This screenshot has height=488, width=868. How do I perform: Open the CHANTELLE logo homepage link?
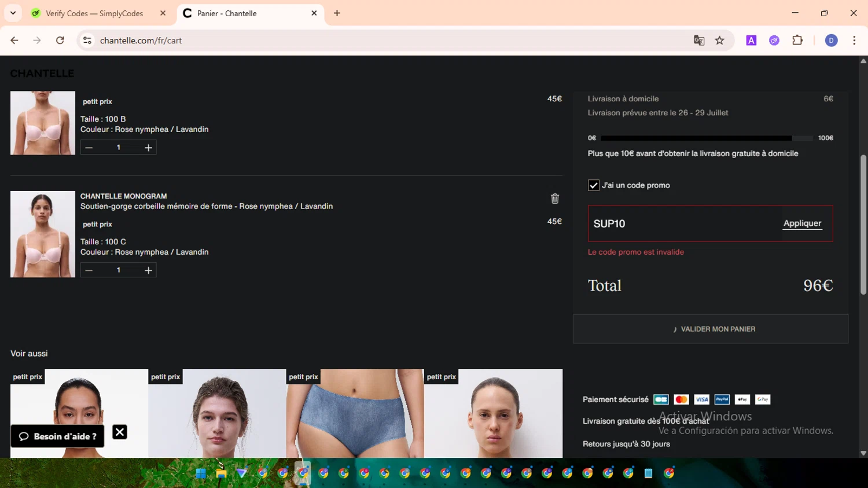click(x=42, y=74)
